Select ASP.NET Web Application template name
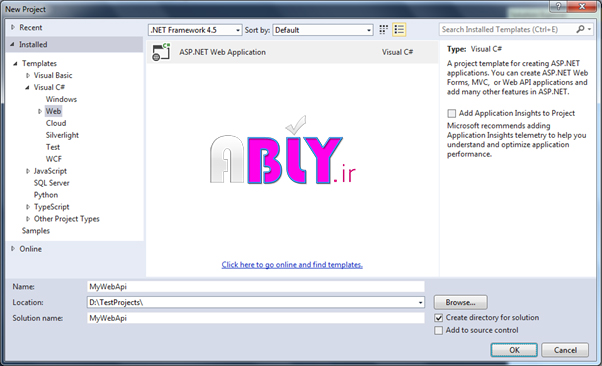The width and height of the screenshot is (602, 366). point(222,52)
